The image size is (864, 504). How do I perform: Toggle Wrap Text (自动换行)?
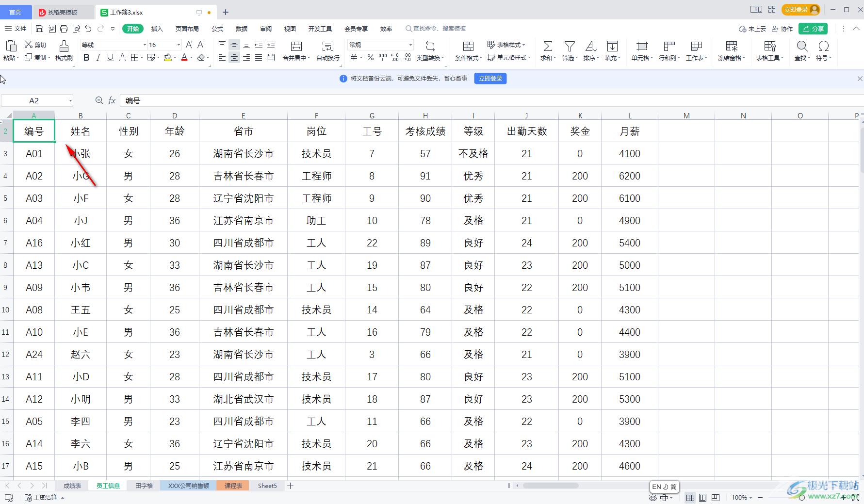coord(328,50)
